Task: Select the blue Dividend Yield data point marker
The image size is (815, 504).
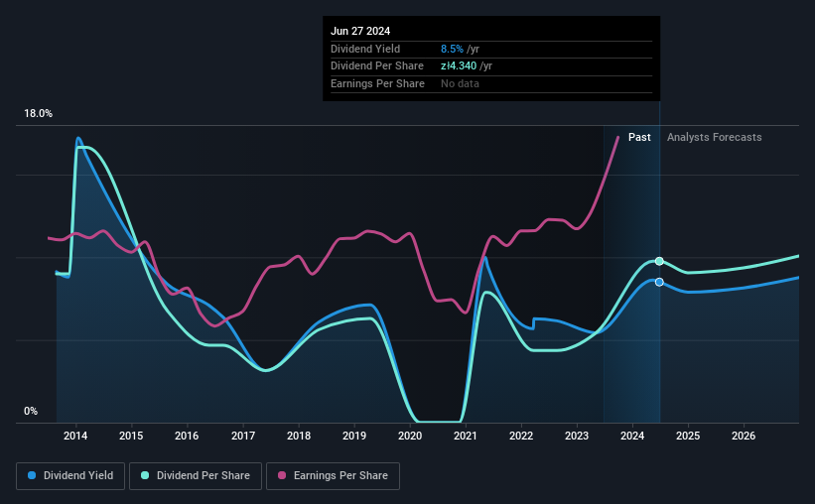Action: coord(659,282)
